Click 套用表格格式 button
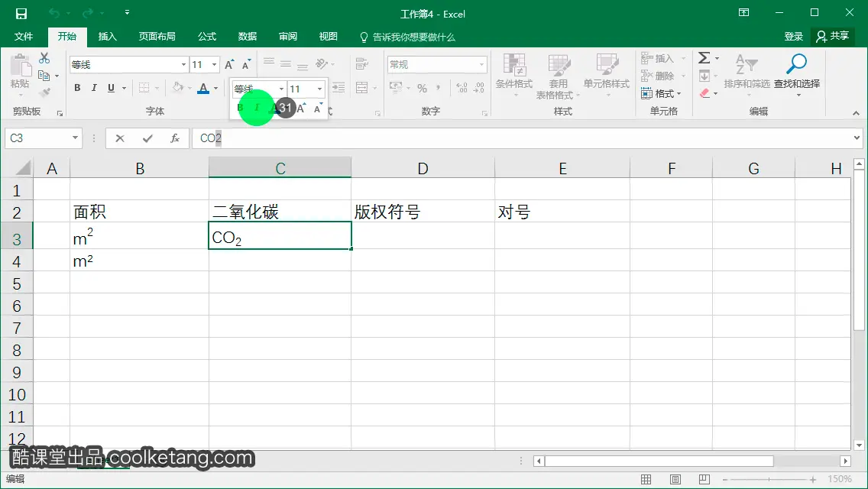The height and width of the screenshot is (489, 868). 558,76
